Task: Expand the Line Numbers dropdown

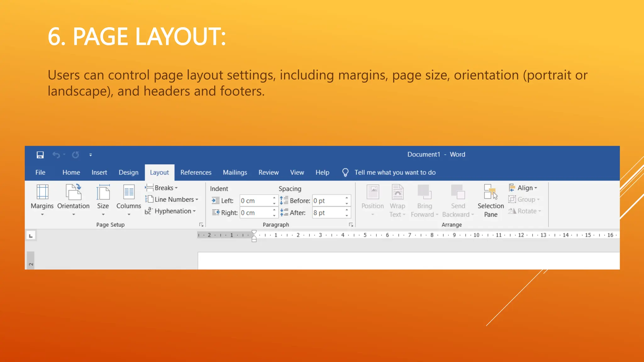Action: pos(174,200)
